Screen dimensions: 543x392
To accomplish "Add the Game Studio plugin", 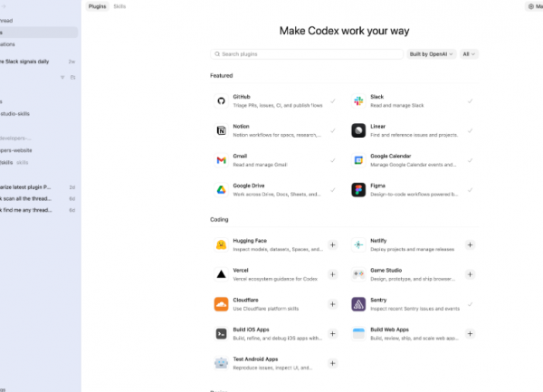I will point(470,274).
